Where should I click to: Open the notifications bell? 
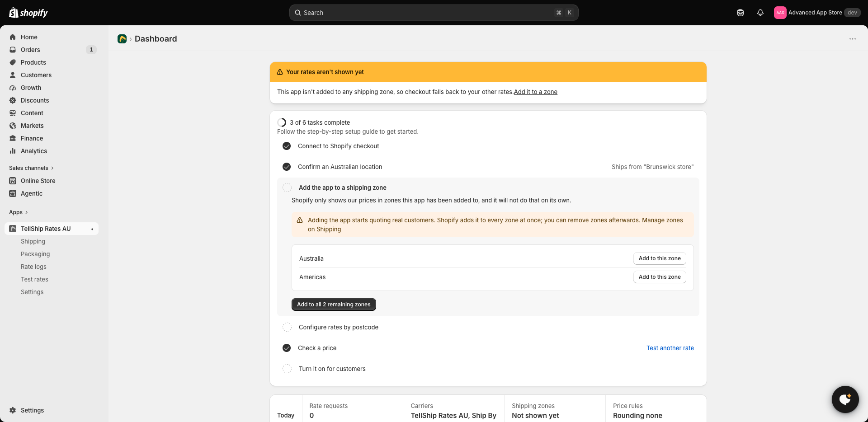tap(760, 13)
